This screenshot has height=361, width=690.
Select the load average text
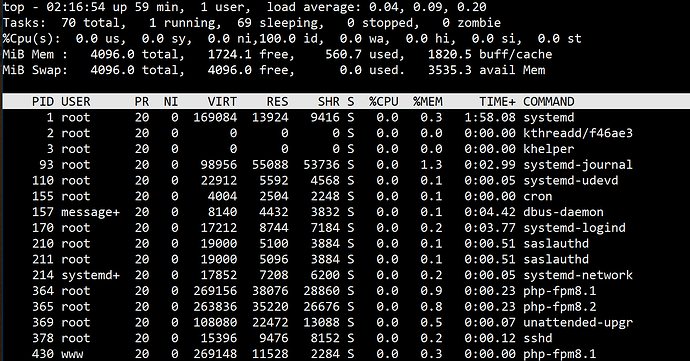click(376, 7)
